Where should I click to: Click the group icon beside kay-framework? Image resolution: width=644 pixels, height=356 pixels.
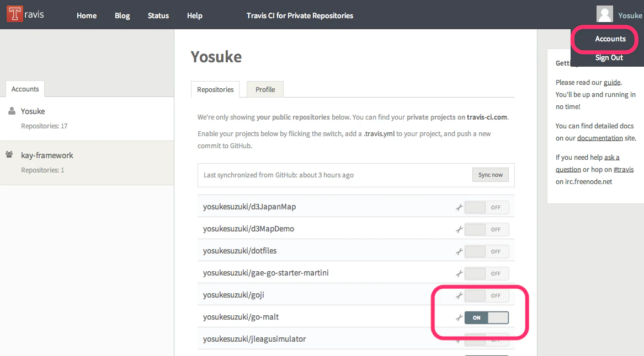(x=9, y=155)
